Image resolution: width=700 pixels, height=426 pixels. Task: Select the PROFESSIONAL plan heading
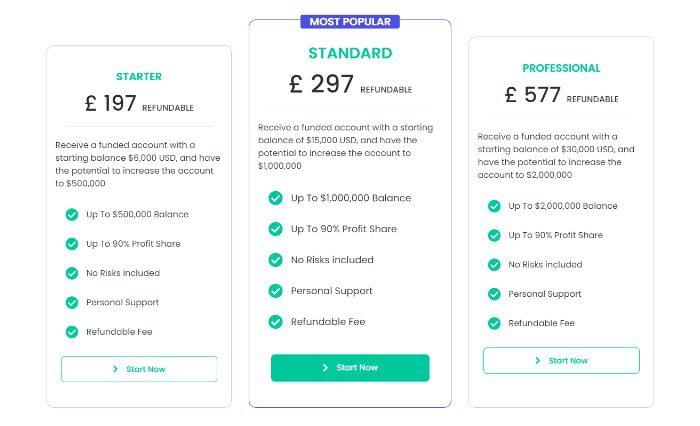pos(561,68)
